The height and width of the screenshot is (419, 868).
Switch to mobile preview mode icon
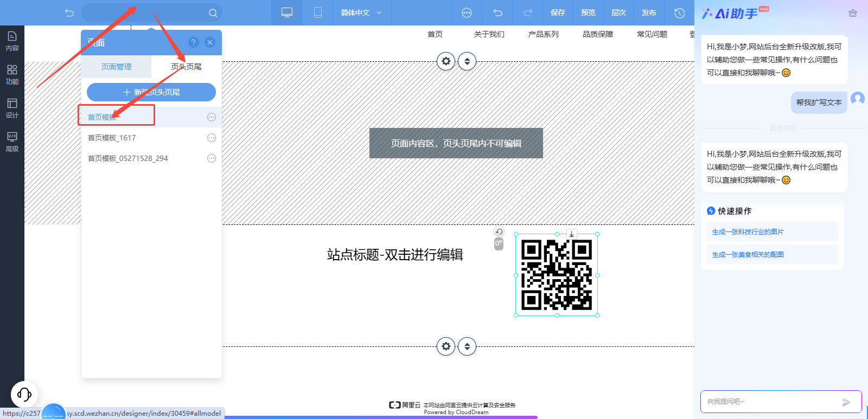(x=318, y=12)
